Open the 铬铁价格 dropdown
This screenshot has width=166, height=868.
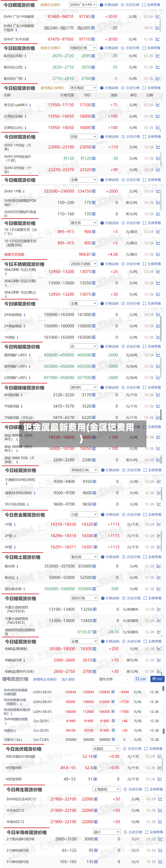click(x=84, y=598)
